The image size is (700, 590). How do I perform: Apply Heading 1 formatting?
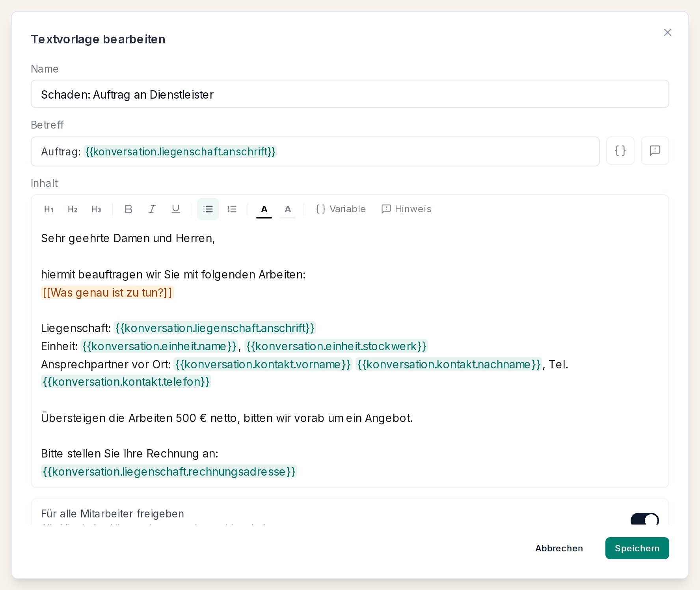(x=49, y=209)
